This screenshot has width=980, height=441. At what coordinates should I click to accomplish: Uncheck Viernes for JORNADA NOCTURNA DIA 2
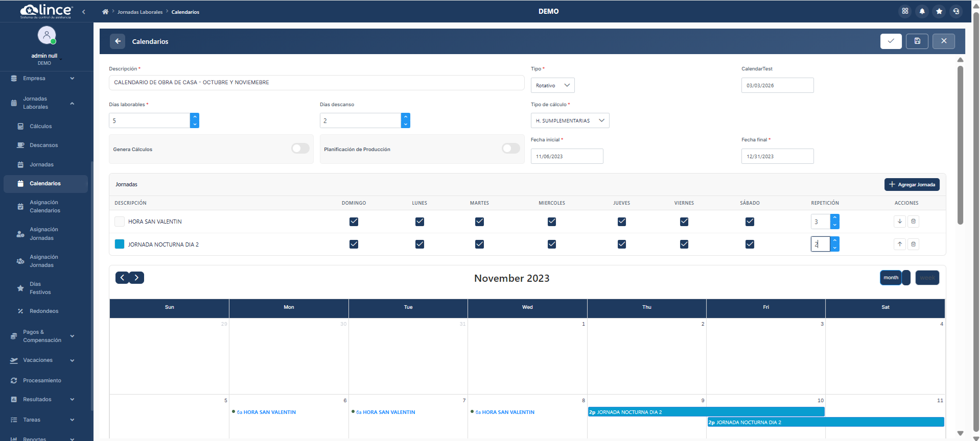[x=684, y=244]
